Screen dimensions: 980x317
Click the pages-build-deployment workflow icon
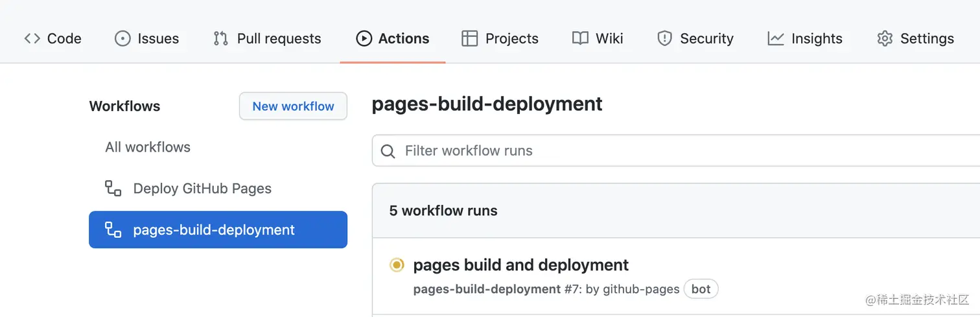[x=113, y=229]
